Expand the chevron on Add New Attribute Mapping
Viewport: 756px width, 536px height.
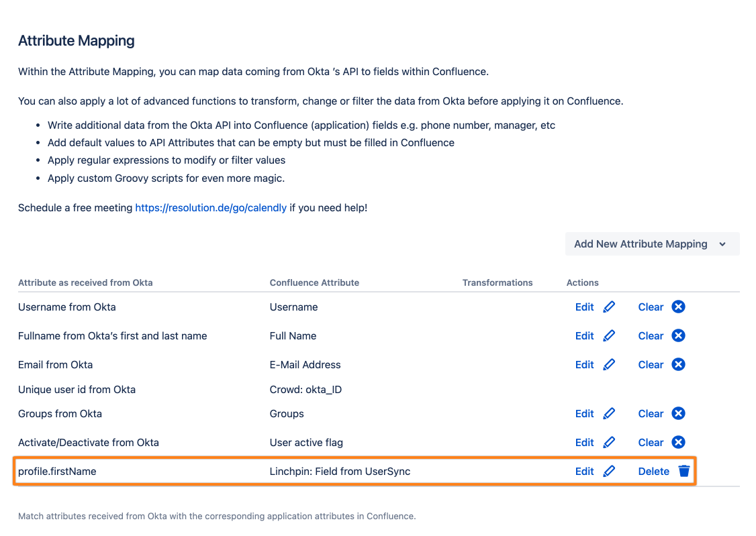[722, 244]
